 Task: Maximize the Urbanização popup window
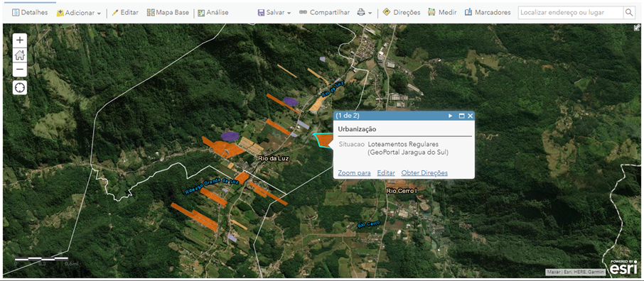coord(461,116)
